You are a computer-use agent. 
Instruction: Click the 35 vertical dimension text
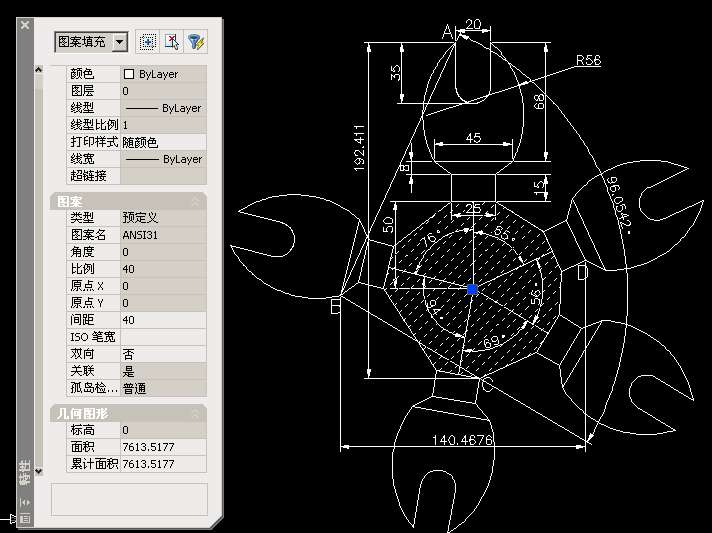[x=396, y=73]
